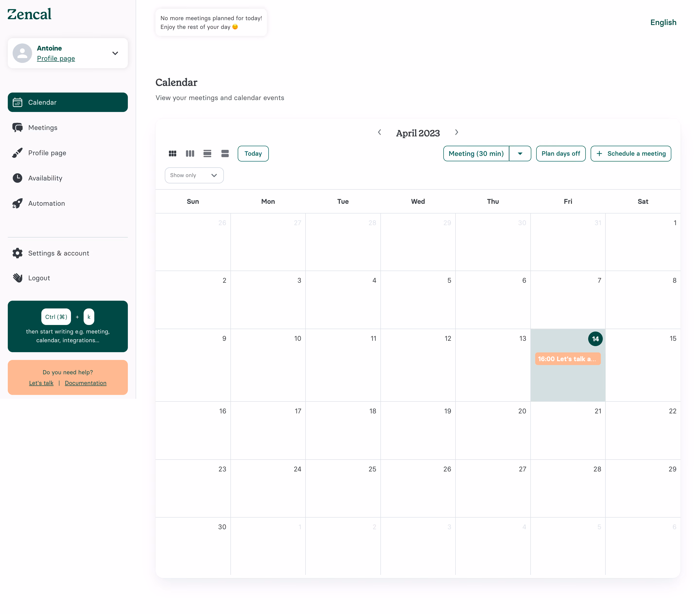Click Schedule a meeting button
Viewport: 700px width, 614px height.
pyautogui.click(x=631, y=154)
